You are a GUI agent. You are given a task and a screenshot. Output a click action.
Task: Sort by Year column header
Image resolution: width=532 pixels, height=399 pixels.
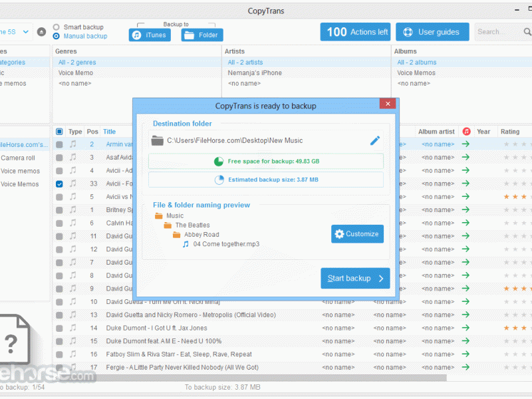[x=483, y=132]
